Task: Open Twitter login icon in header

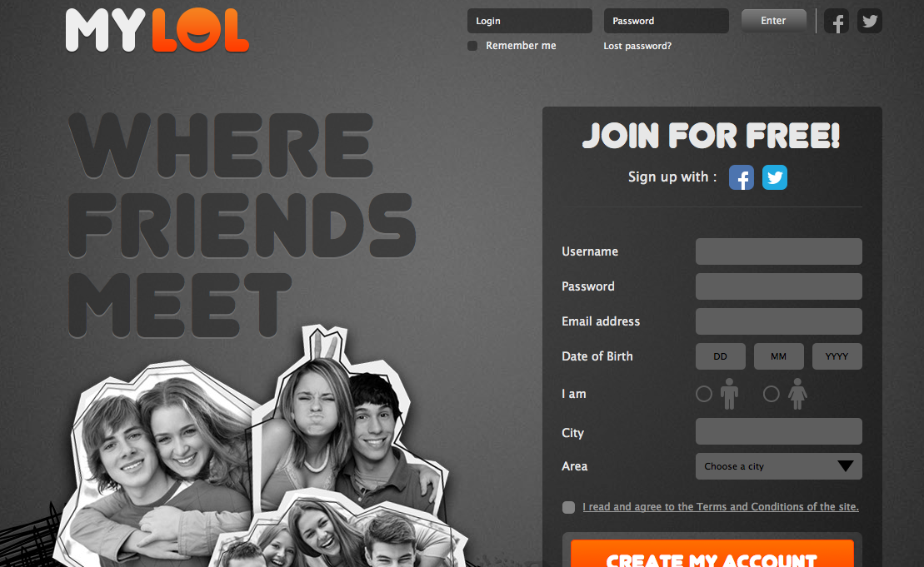Action: point(869,21)
